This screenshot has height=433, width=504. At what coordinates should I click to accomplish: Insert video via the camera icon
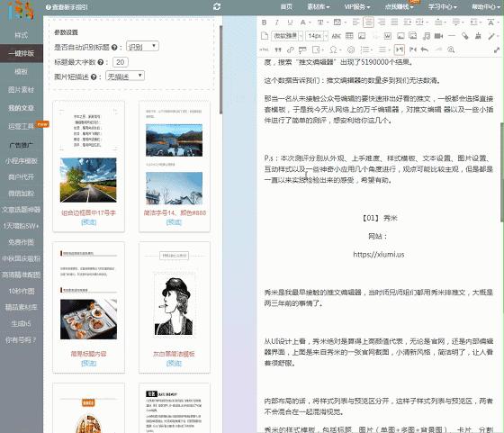tap(439, 36)
